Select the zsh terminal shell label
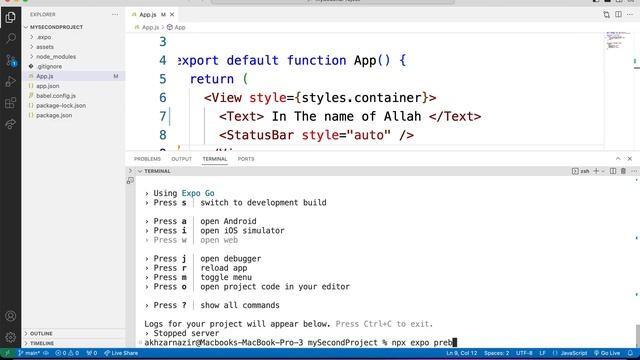 click(x=581, y=171)
